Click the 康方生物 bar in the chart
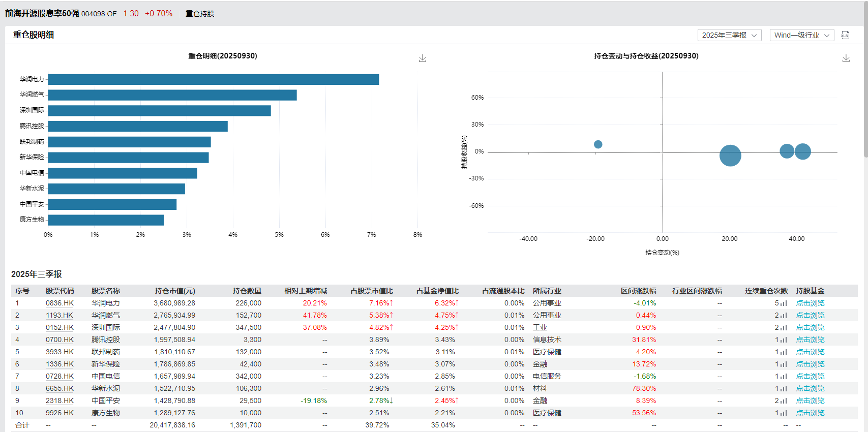This screenshot has height=432, width=868. [106, 220]
